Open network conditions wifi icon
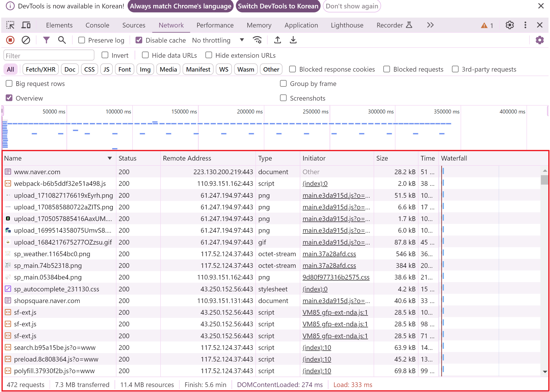 (257, 40)
